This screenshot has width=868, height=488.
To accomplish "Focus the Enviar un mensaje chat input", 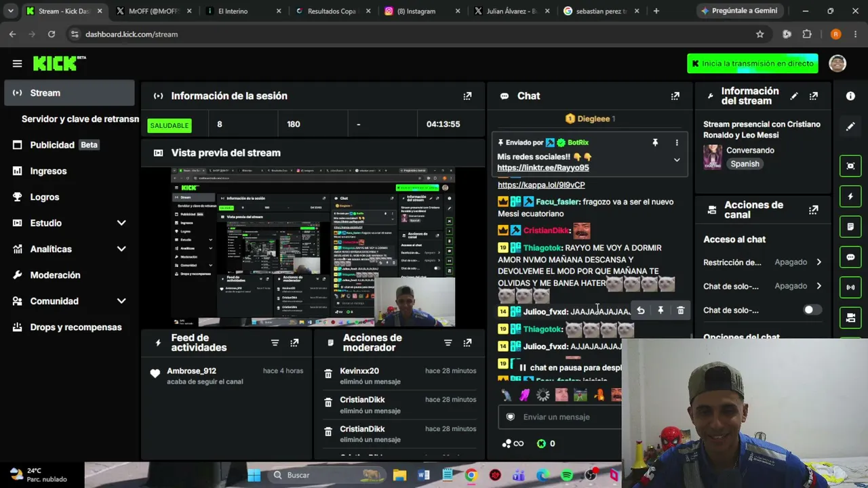I will tap(560, 417).
